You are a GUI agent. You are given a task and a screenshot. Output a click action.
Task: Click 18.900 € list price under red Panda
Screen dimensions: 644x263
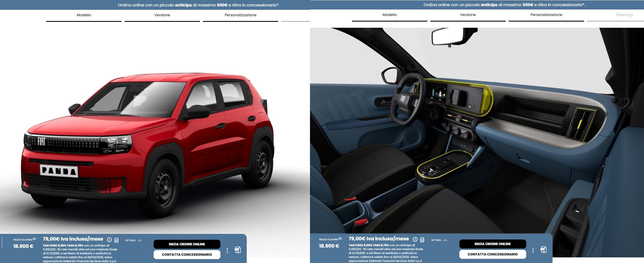(x=23, y=246)
